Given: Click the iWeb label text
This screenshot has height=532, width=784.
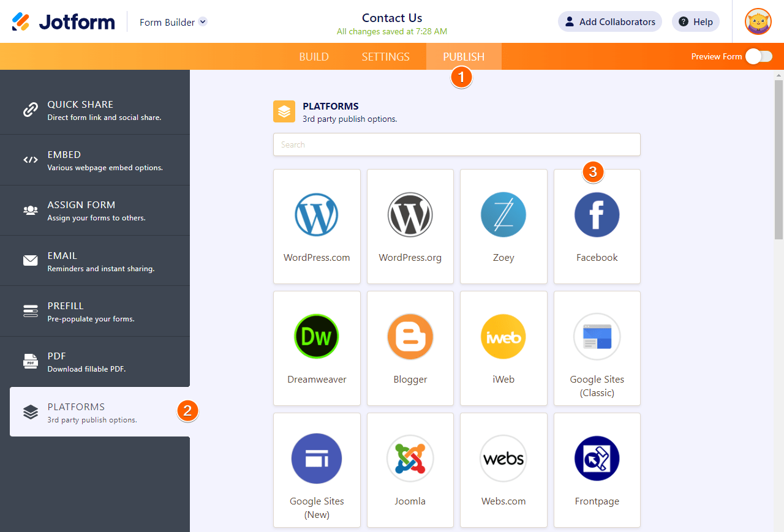Looking at the screenshot, I should pos(503,380).
